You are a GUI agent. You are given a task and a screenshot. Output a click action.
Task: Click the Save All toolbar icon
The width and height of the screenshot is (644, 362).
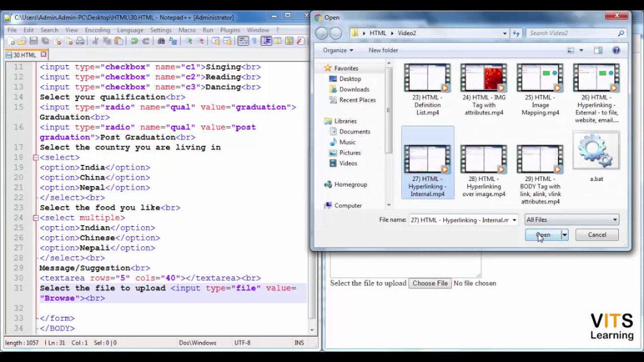point(45,41)
